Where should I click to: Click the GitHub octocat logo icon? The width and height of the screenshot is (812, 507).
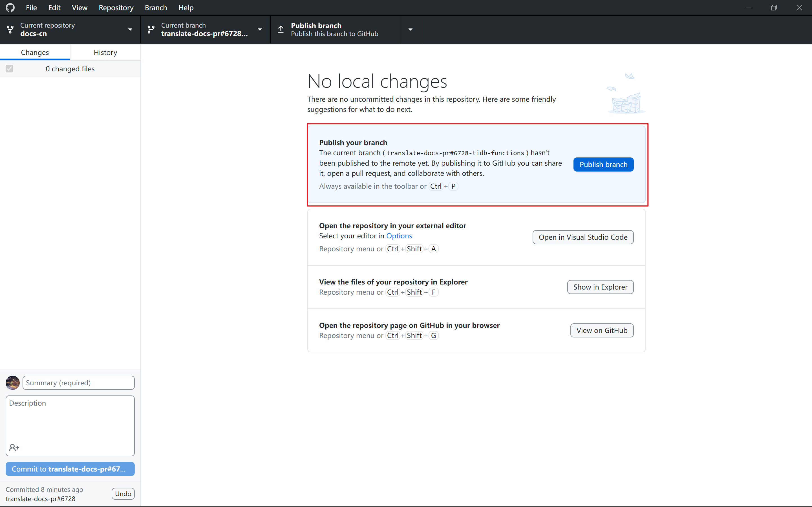[x=10, y=7]
